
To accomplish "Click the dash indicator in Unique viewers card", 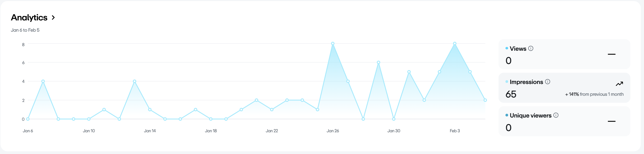I will coord(611,122).
